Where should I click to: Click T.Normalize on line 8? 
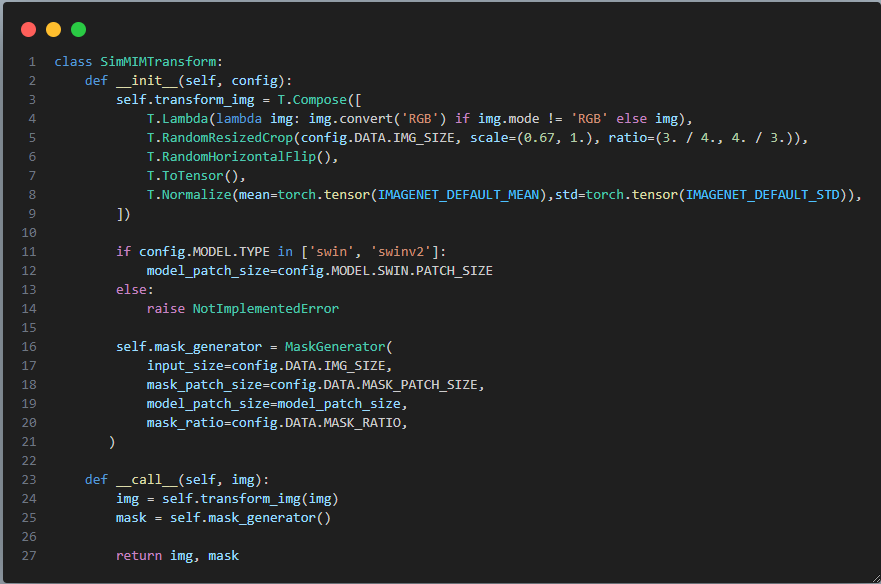189,194
